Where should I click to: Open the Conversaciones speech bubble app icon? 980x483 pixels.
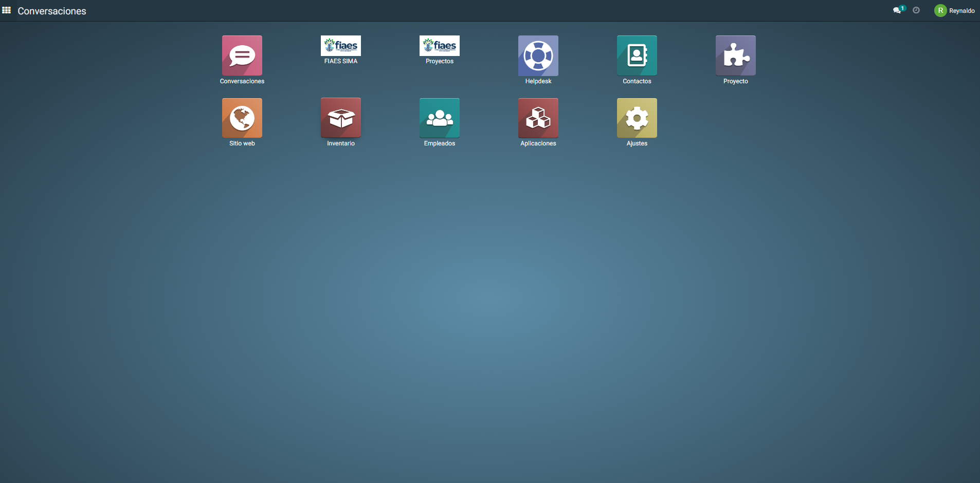coord(242,55)
